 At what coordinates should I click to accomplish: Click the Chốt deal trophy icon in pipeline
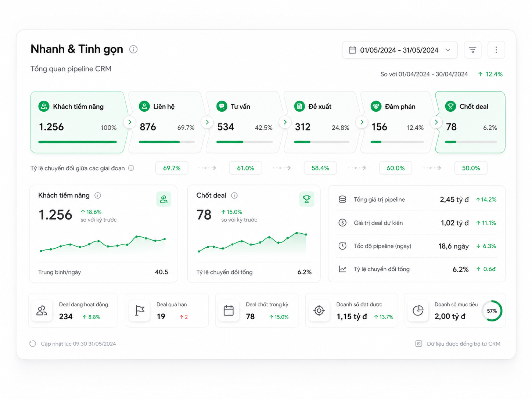coord(450,107)
